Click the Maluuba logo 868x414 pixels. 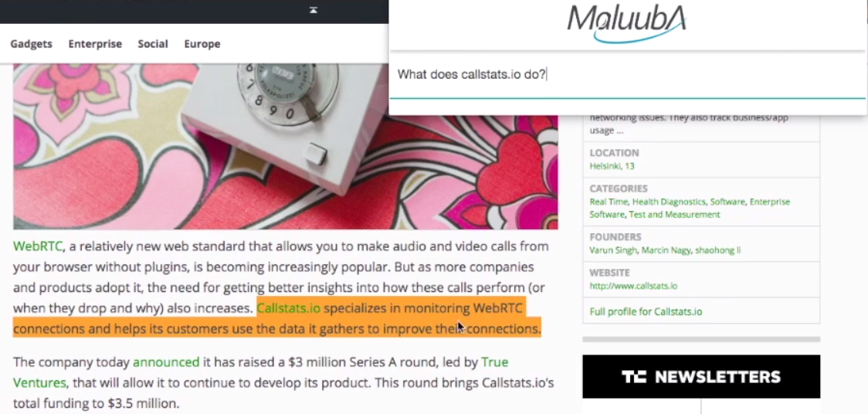coord(626,23)
